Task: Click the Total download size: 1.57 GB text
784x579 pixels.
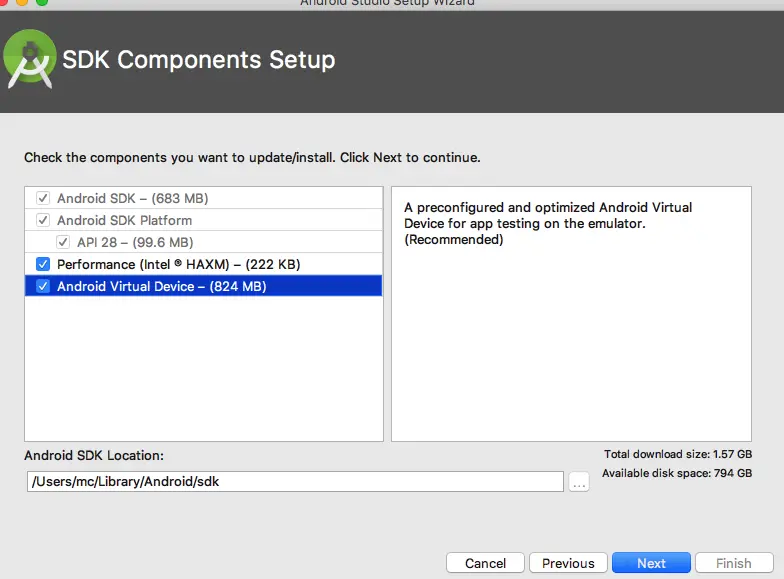Action: point(678,454)
